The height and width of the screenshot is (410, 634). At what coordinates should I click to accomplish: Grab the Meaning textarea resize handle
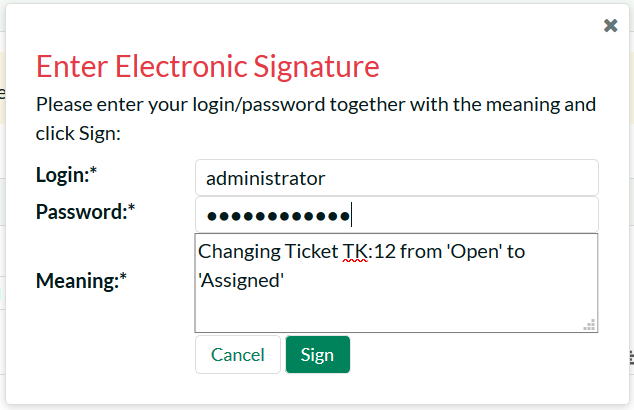(x=590, y=324)
